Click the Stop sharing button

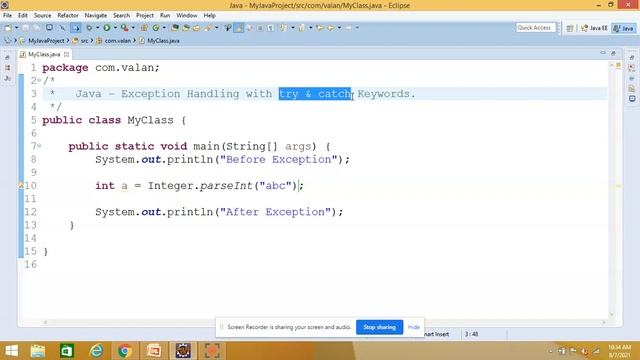click(379, 327)
